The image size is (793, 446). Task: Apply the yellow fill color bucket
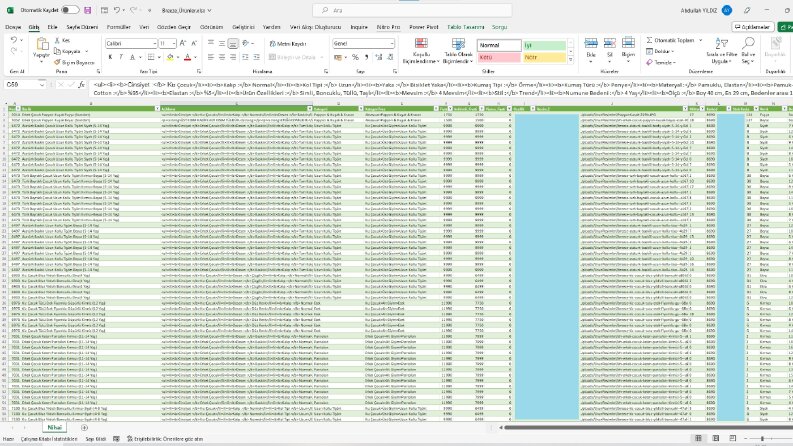pos(170,57)
